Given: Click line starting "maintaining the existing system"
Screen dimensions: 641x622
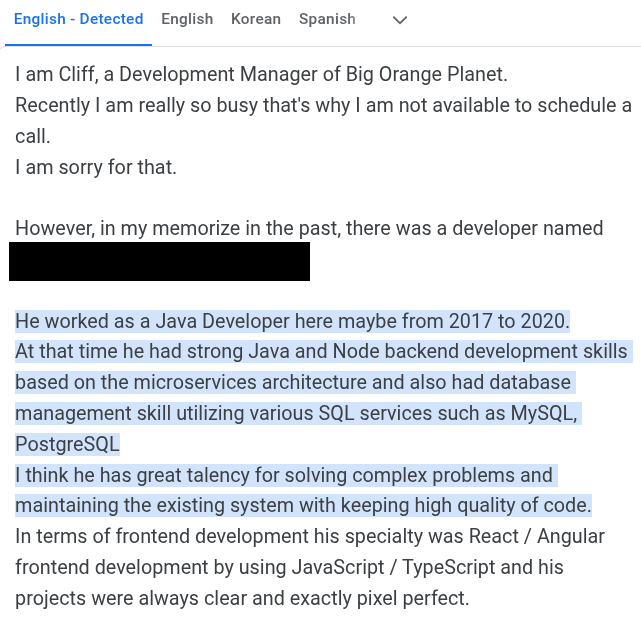Looking at the screenshot, I should tap(303, 505).
